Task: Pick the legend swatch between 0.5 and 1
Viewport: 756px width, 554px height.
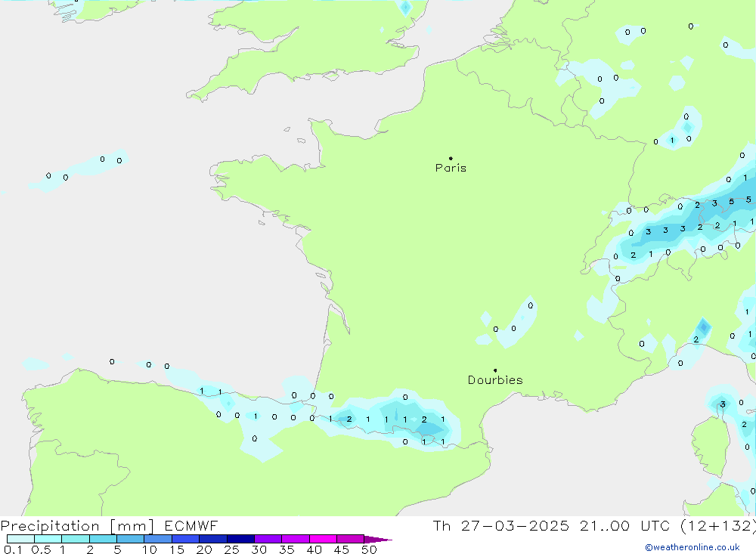Action: [x=48, y=539]
